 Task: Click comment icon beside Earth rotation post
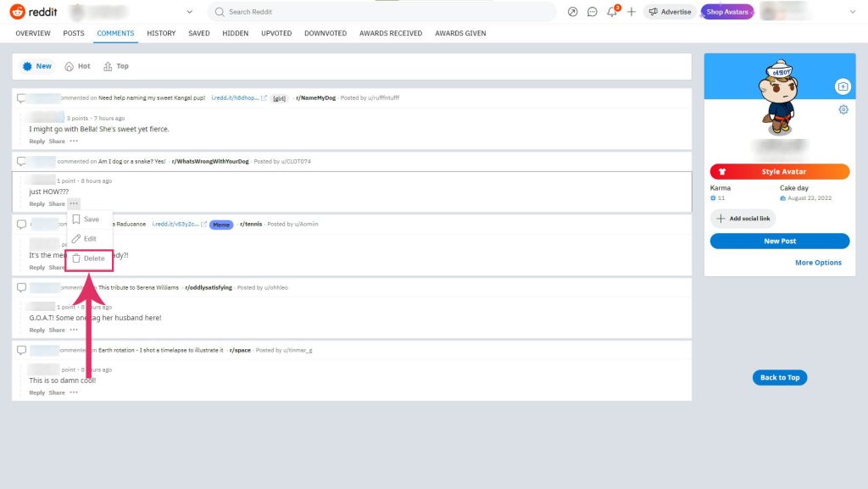21,350
